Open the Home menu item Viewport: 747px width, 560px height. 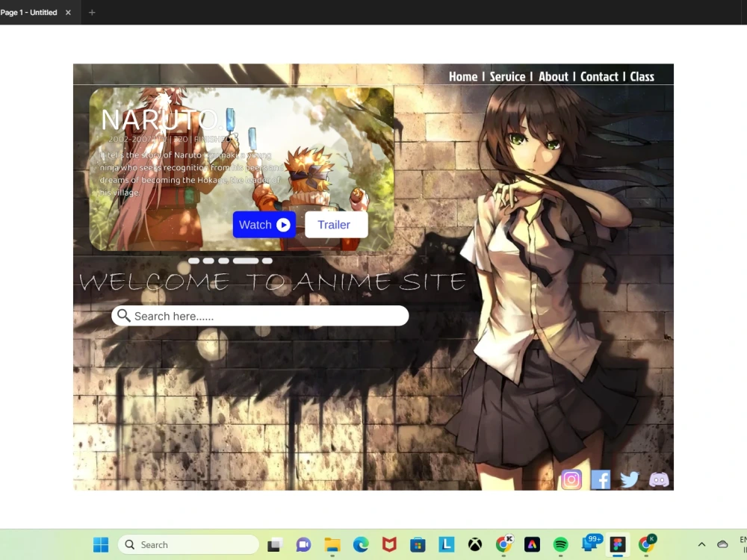click(x=462, y=76)
